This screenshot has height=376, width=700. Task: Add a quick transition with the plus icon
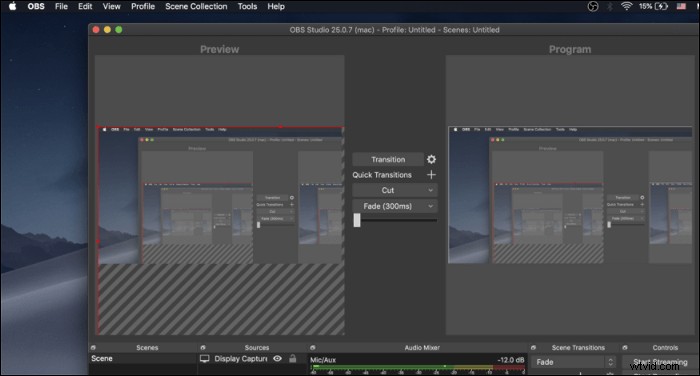(431, 175)
